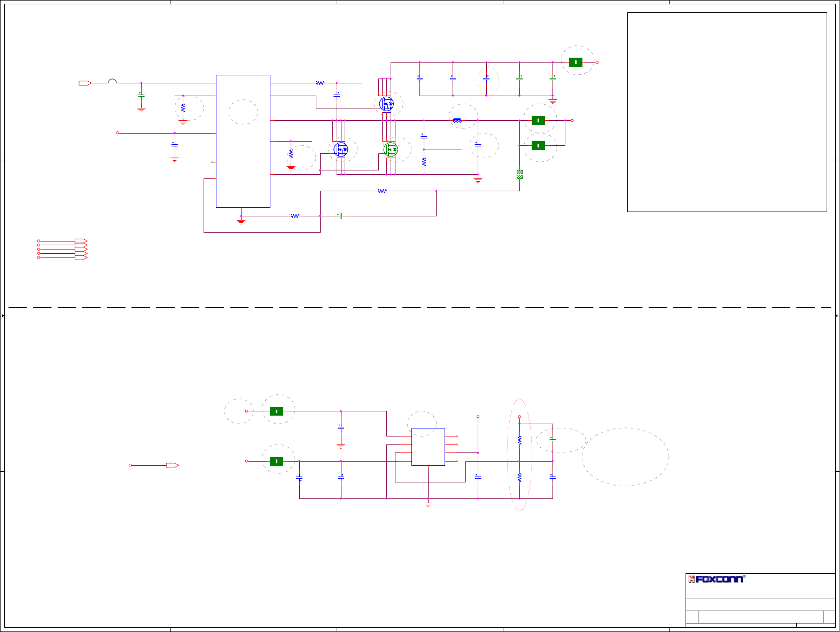
Task: Click the green arc fuse symbol on the input line
Action: pyautogui.click(x=112, y=81)
